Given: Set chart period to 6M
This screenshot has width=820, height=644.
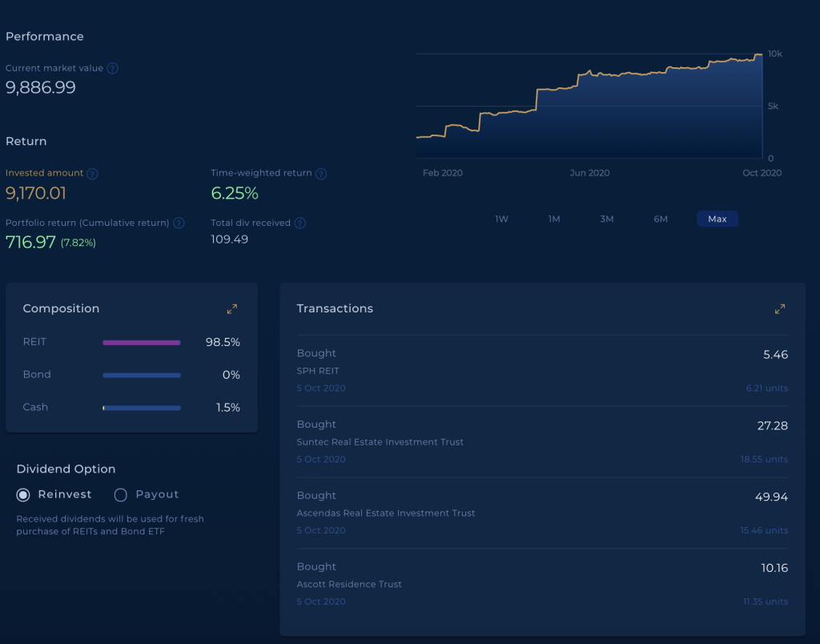Looking at the screenshot, I should 661,219.
